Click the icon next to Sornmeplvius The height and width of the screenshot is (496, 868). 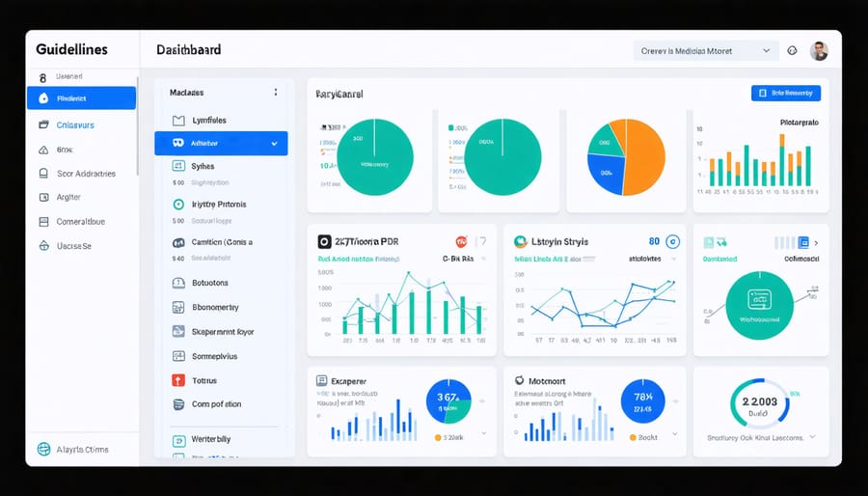178,356
